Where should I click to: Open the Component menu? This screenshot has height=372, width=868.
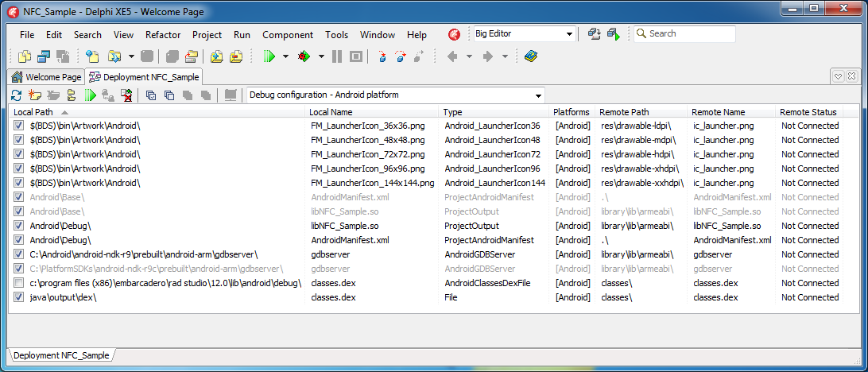tap(288, 35)
